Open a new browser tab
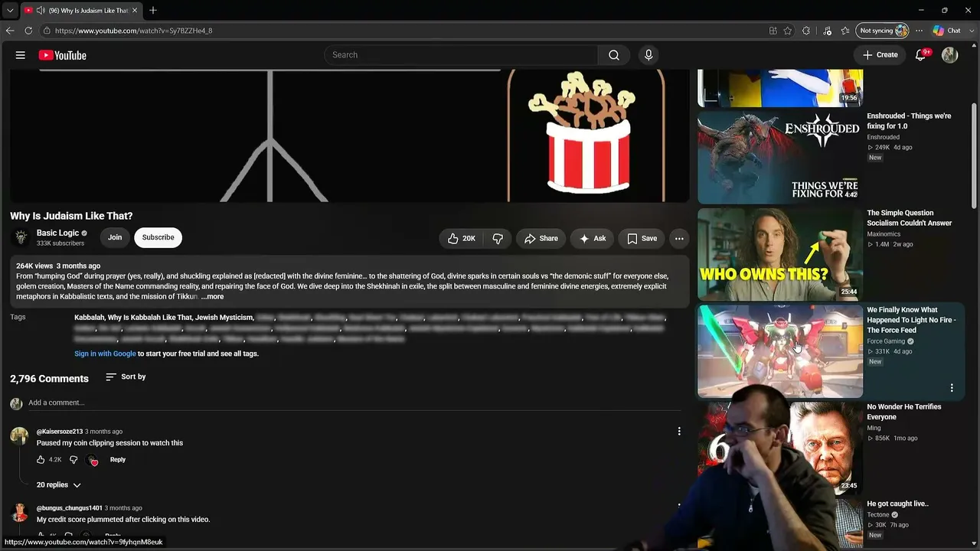Screen dimensions: 980x551 click(153, 11)
